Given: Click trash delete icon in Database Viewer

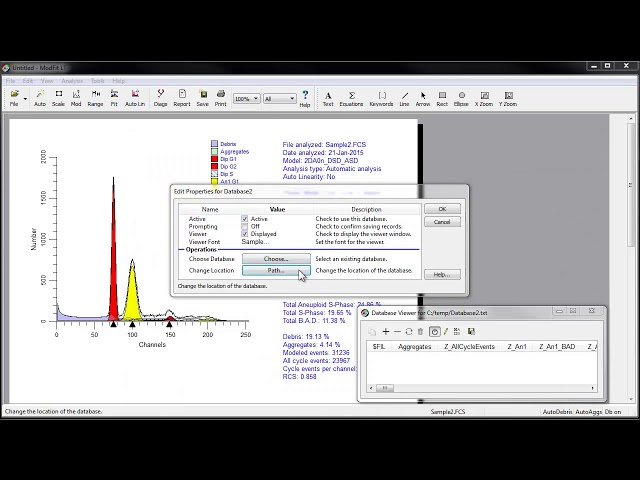Looking at the screenshot, I should (420, 331).
